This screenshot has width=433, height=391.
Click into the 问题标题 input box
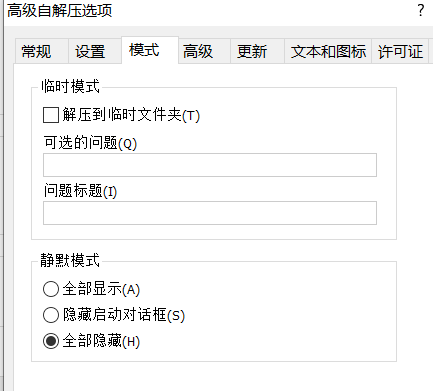click(x=210, y=213)
